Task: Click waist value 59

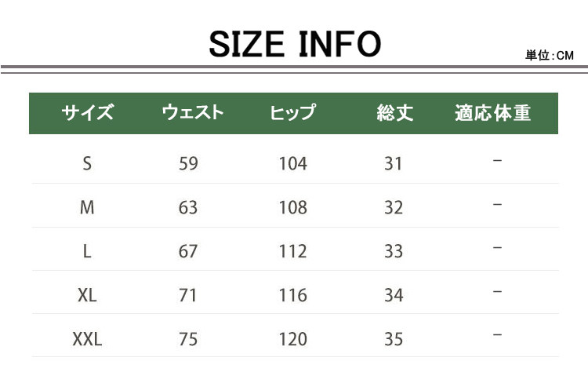Action: tap(188, 163)
